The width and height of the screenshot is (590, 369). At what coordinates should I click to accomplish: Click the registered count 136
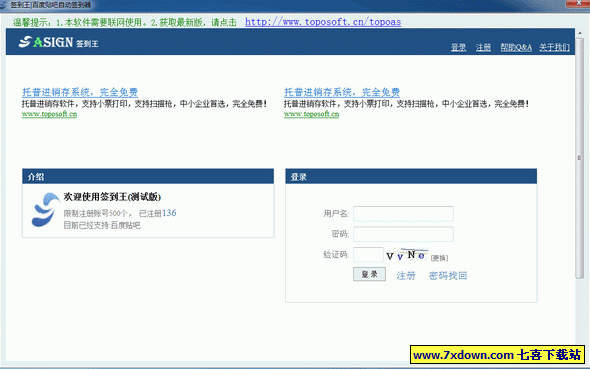click(x=169, y=213)
